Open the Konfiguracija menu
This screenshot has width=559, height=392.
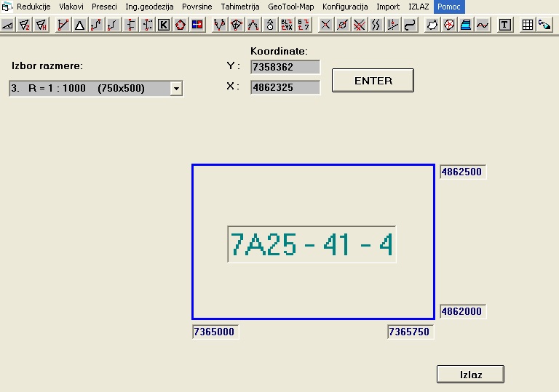click(x=346, y=7)
